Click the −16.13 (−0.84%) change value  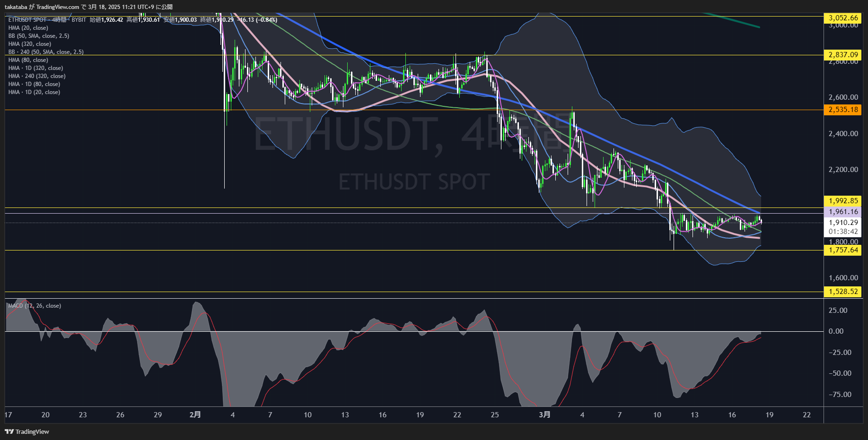tap(257, 20)
